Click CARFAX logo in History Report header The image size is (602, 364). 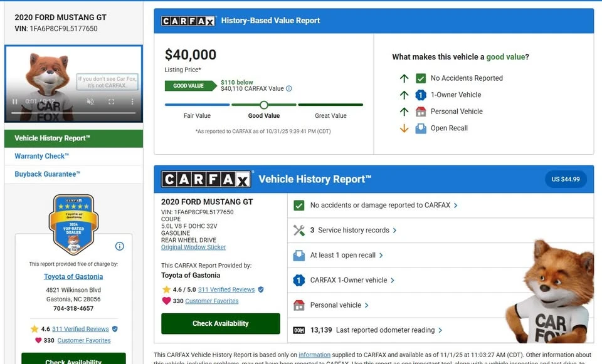(x=206, y=179)
